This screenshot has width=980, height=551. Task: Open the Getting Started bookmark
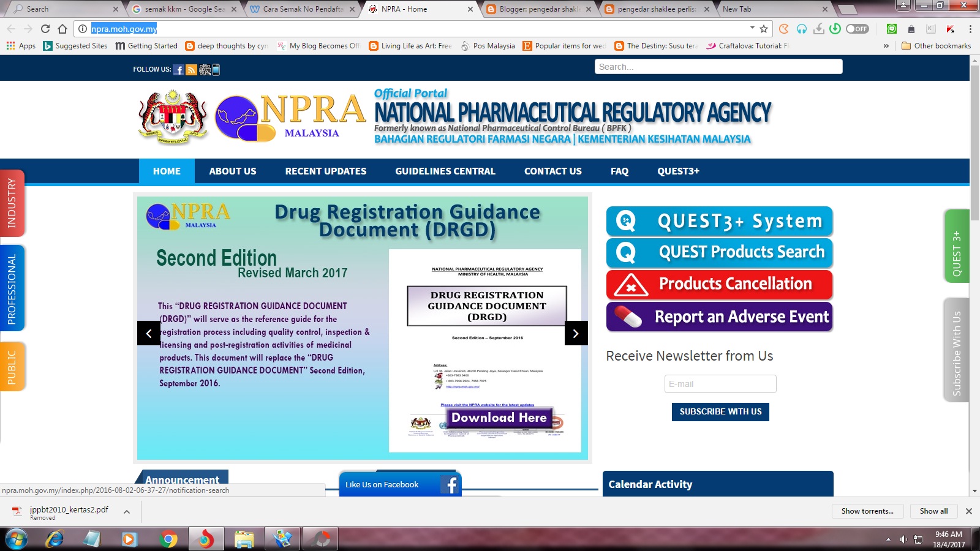point(147,46)
